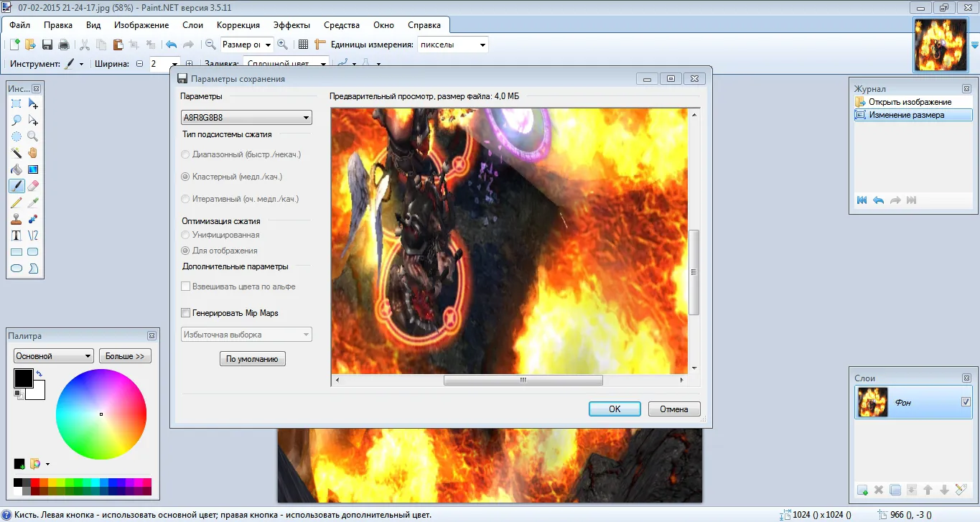Click the Отмена button

pos(674,409)
